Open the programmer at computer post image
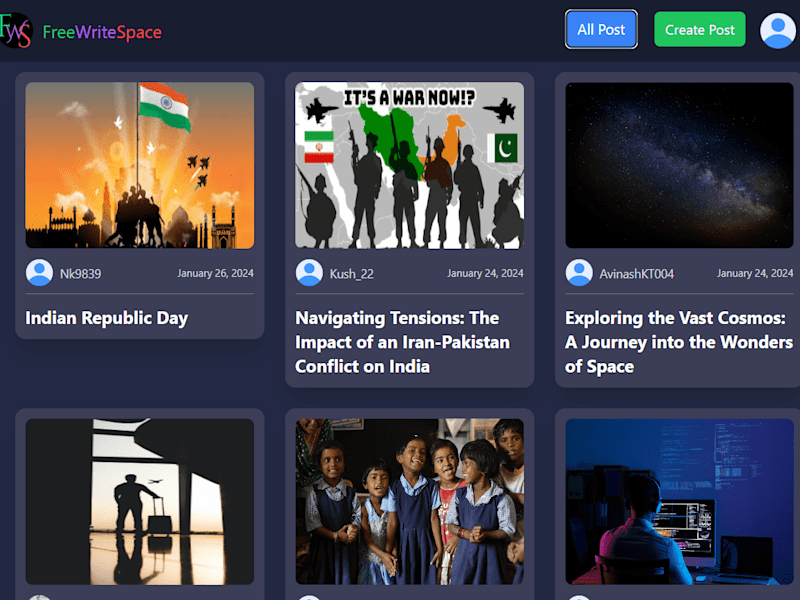This screenshot has width=800, height=600. (x=680, y=502)
